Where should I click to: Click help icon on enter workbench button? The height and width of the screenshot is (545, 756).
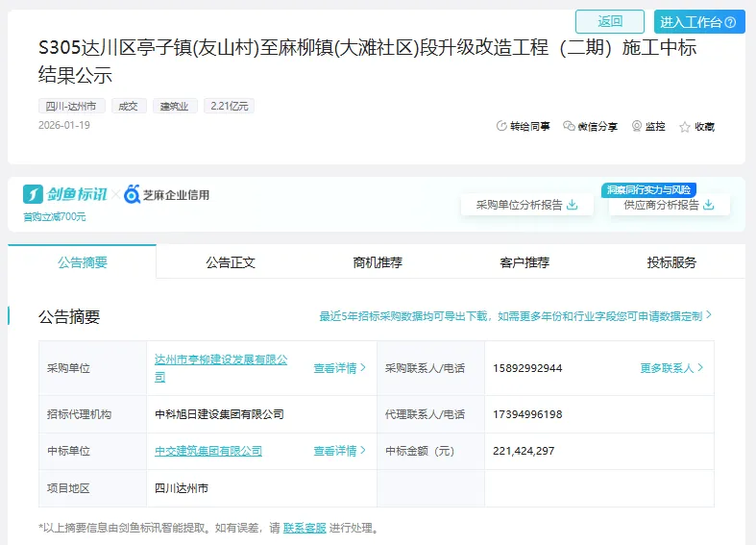[x=730, y=22]
